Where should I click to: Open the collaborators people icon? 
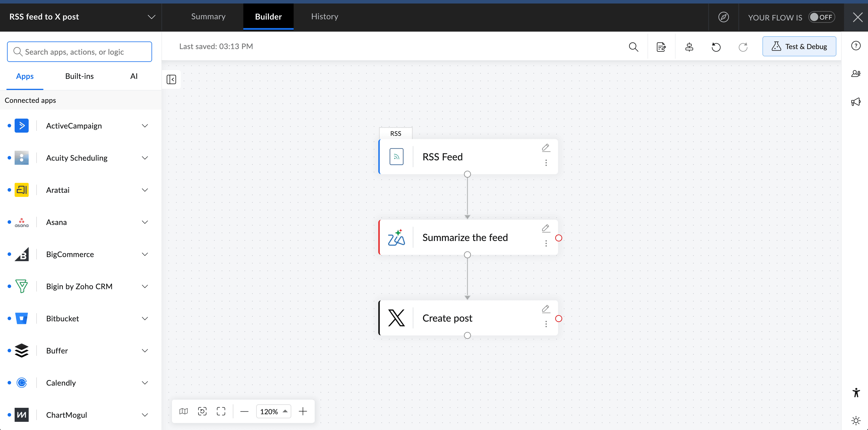pyautogui.click(x=856, y=73)
